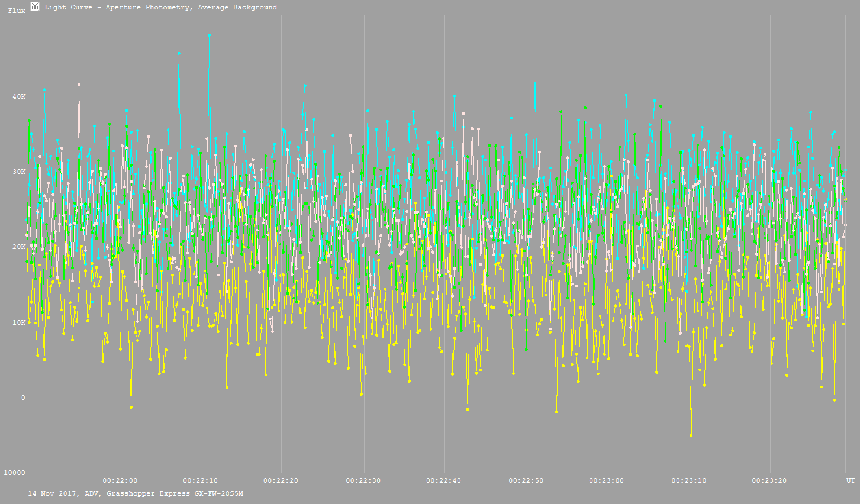
Task: Click the UT label at the axis end
Action: point(850,481)
